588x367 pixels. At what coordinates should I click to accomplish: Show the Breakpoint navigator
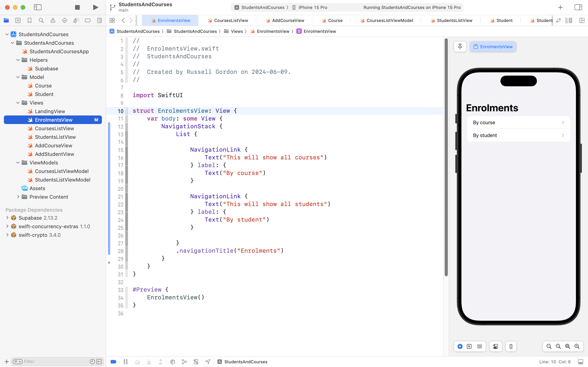(x=88, y=20)
